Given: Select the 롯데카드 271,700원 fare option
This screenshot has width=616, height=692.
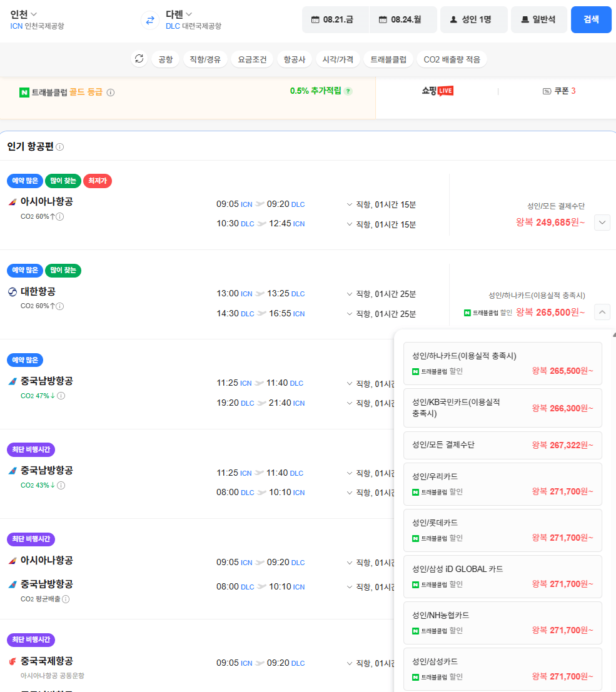Looking at the screenshot, I should [503, 531].
